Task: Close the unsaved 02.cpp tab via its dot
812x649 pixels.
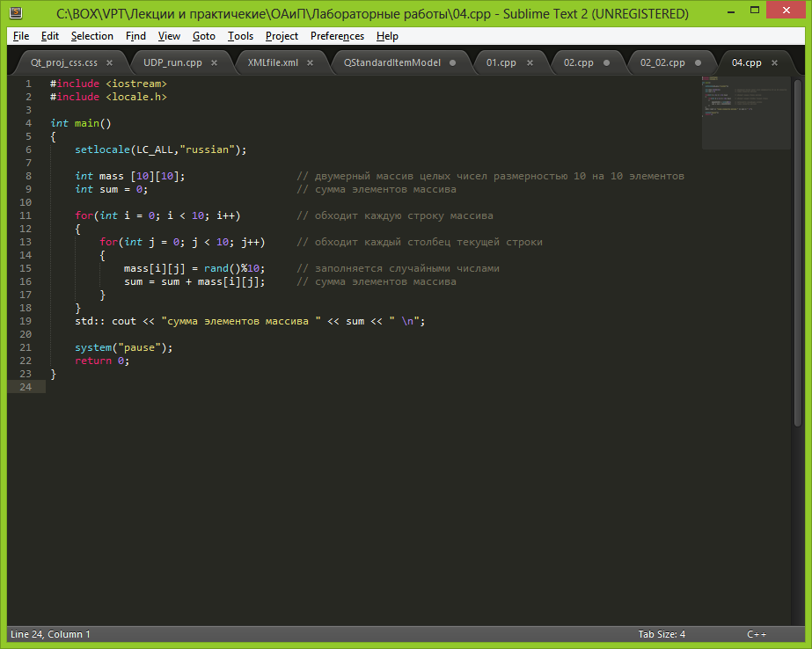Action: pos(606,62)
